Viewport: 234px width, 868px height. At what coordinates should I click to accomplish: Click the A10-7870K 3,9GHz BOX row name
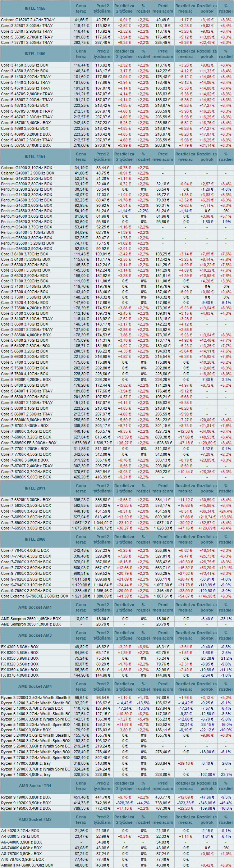[22, 859]
